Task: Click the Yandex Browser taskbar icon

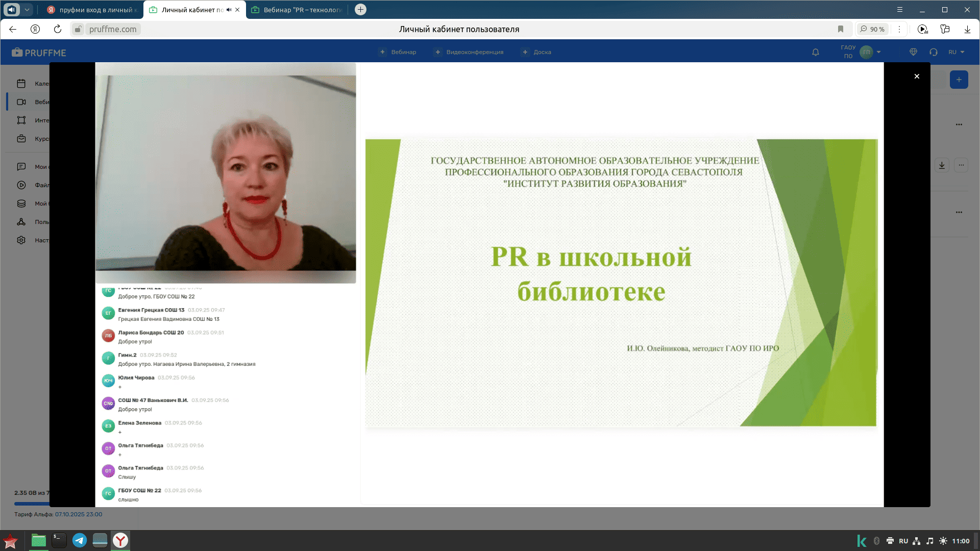Action: click(120, 540)
